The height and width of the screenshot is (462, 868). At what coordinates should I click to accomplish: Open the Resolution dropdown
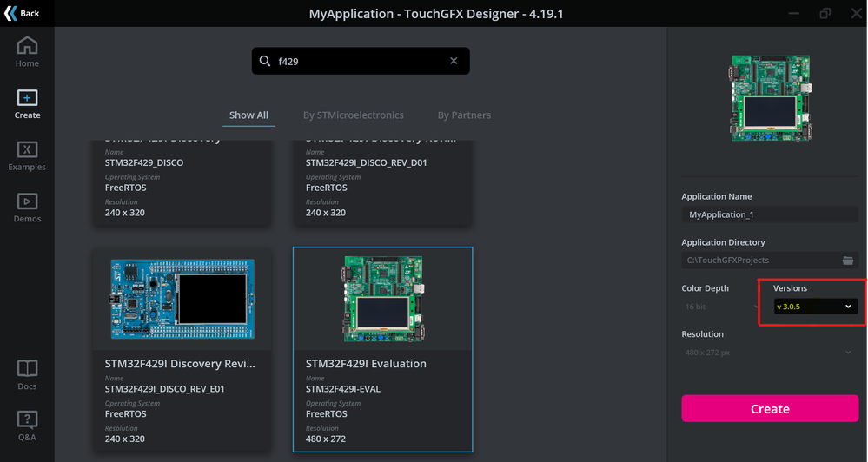pos(770,353)
